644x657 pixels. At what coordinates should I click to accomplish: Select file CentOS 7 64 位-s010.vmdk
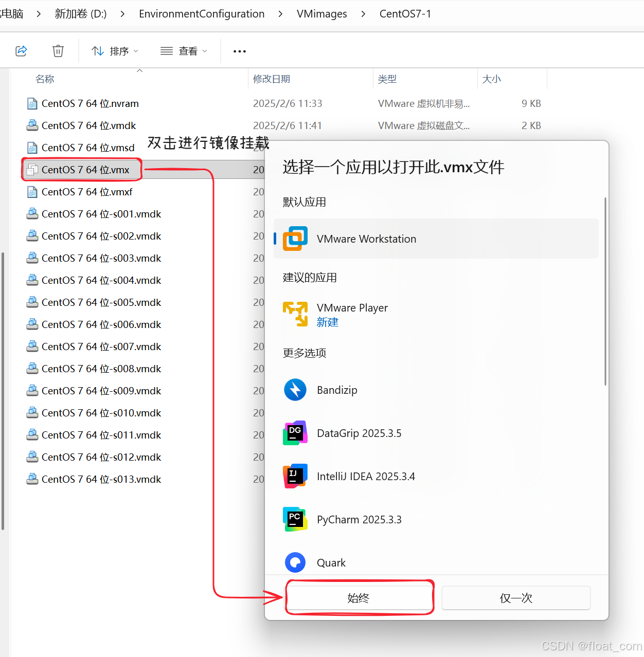(x=101, y=413)
